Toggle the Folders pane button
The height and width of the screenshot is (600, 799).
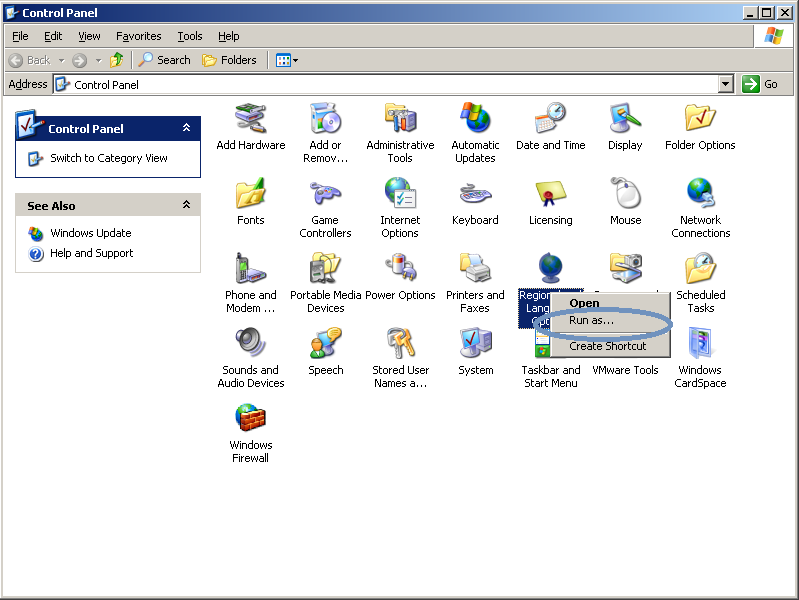click(x=229, y=60)
